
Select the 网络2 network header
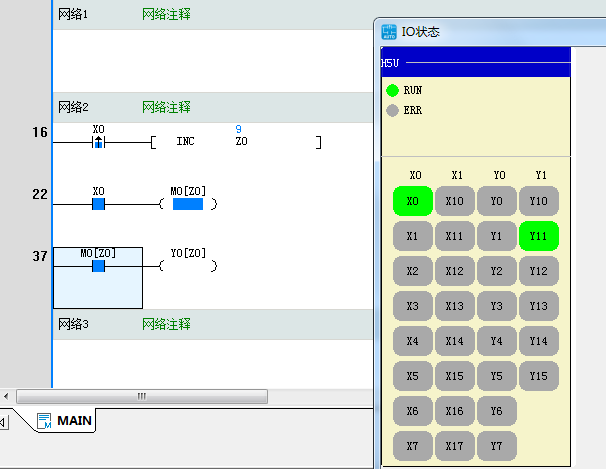(x=73, y=107)
